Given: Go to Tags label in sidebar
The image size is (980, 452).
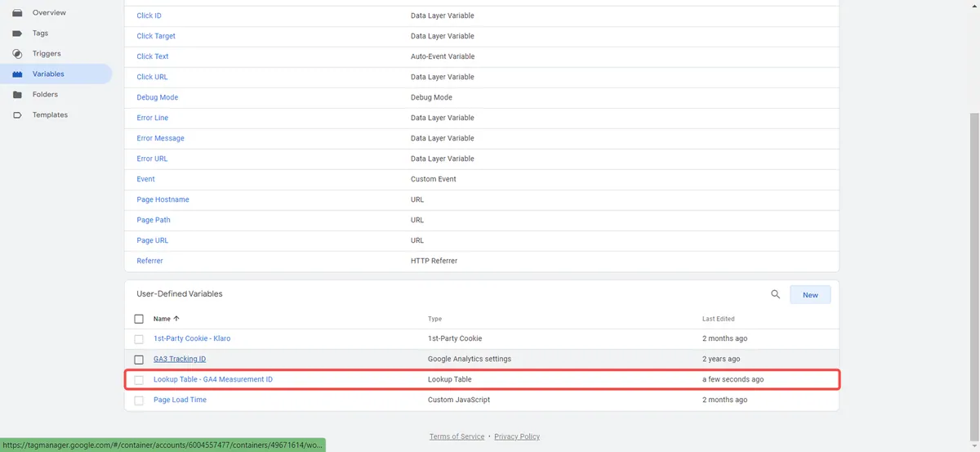Looking at the screenshot, I should (40, 34).
